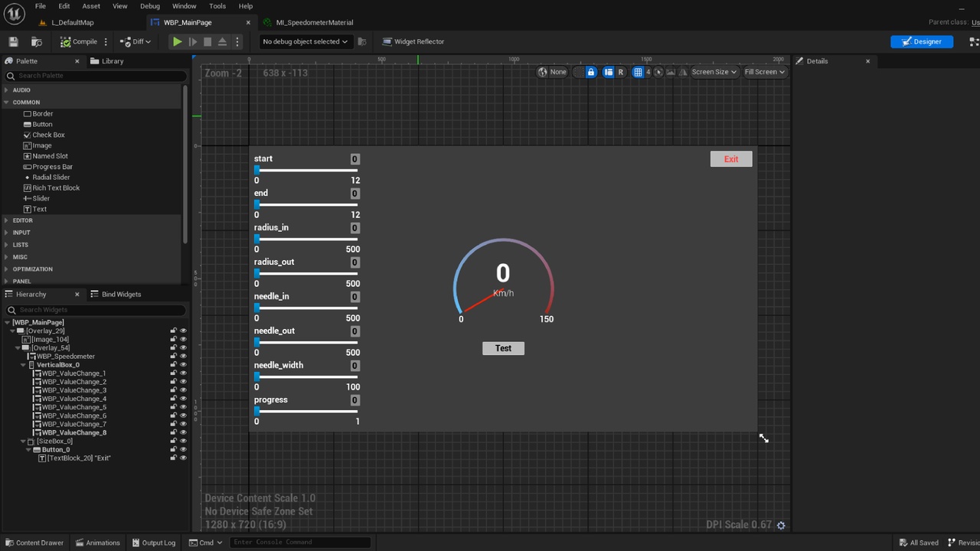980x551 pixels.
Task: Collapse the COMMON palette category
Action: (6, 102)
